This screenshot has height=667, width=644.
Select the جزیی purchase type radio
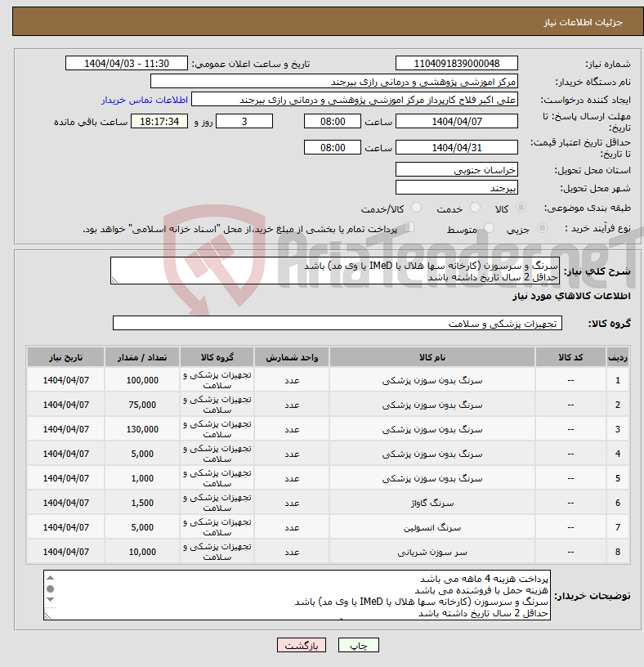pos(542,228)
